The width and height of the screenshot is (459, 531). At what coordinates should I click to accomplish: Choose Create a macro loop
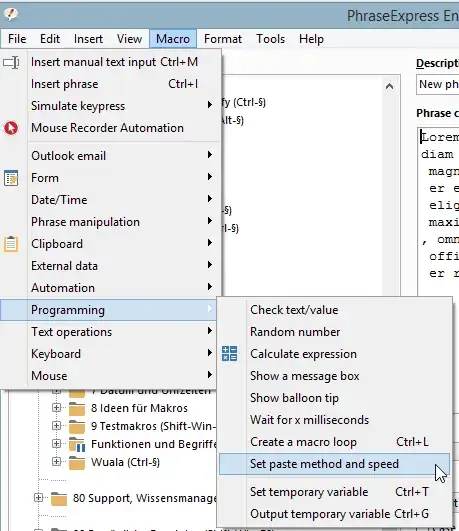coord(334,442)
